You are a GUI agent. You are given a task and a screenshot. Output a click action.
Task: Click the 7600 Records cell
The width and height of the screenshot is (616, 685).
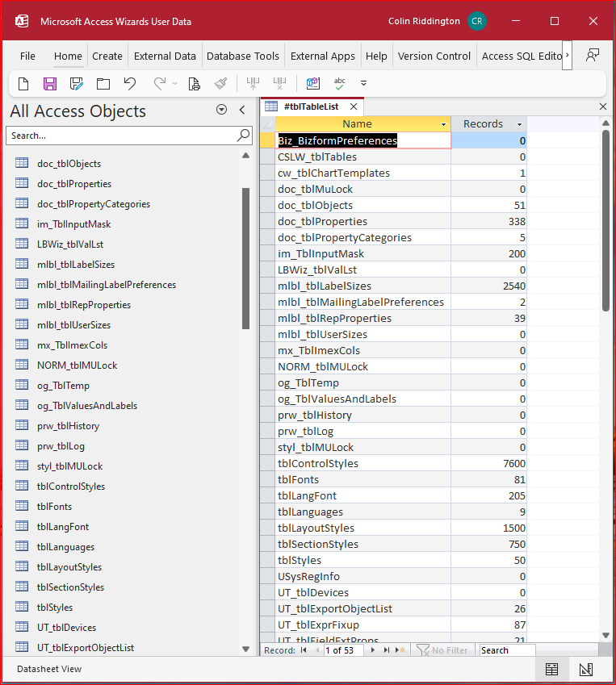488,463
